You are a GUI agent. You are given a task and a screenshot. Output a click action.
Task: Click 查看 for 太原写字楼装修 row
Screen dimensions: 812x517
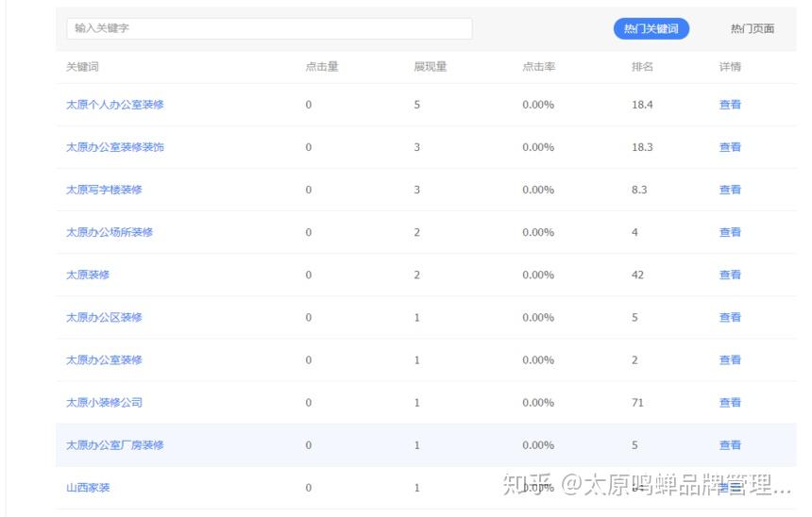point(730,190)
